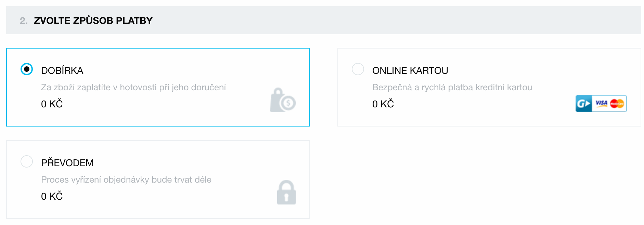
Task: Click the MasterCard logo
Action: [x=617, y=103]
